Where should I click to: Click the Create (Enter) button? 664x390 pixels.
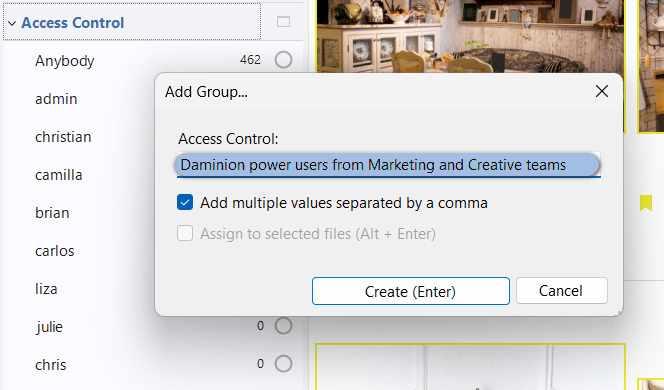[x=411, y=291]
